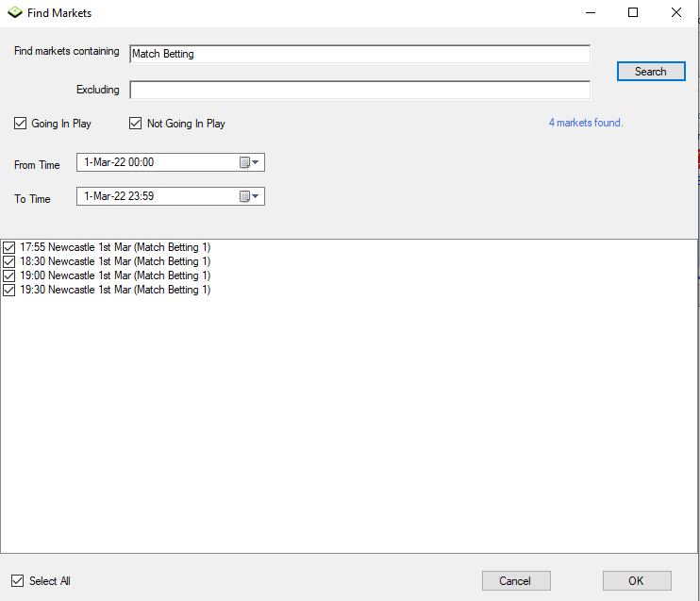Toggle the Going In Play checkbox

point(21,124)
